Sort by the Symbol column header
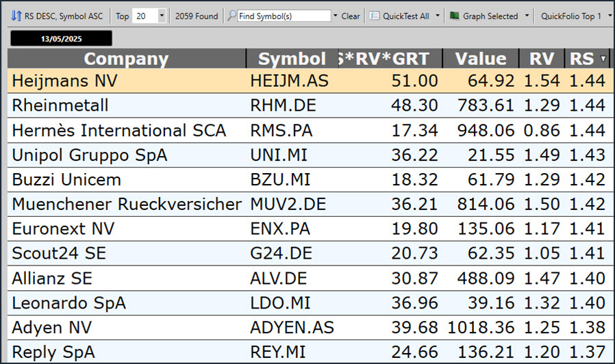 (292, 59)
